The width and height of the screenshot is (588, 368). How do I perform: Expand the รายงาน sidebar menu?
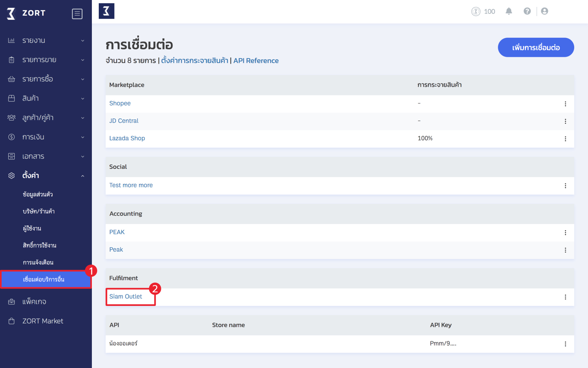(46, 41)
